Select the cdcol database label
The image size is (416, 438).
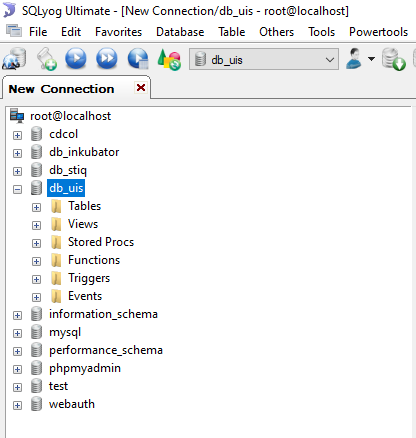coord(63,134)
